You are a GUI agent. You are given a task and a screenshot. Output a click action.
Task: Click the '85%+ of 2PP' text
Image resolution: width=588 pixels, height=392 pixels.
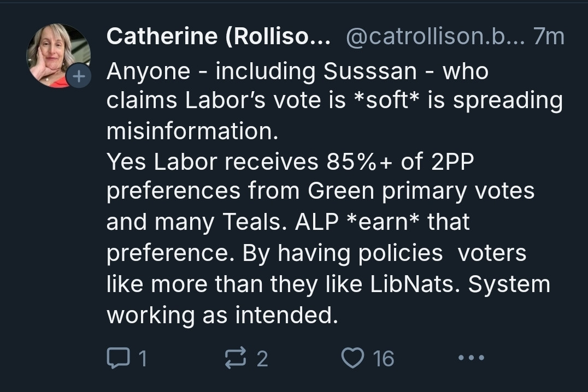coord(400,162)
